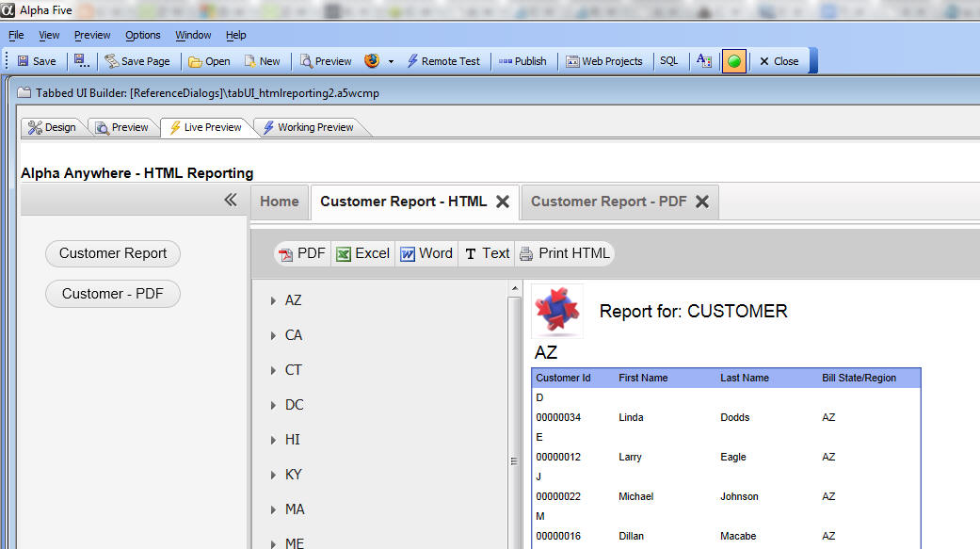Click the report logo image

click(557, 310)
